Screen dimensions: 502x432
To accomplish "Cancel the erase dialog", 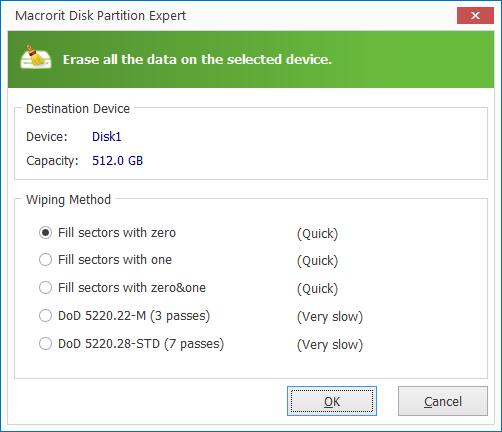I will click(x=443, y=401).
